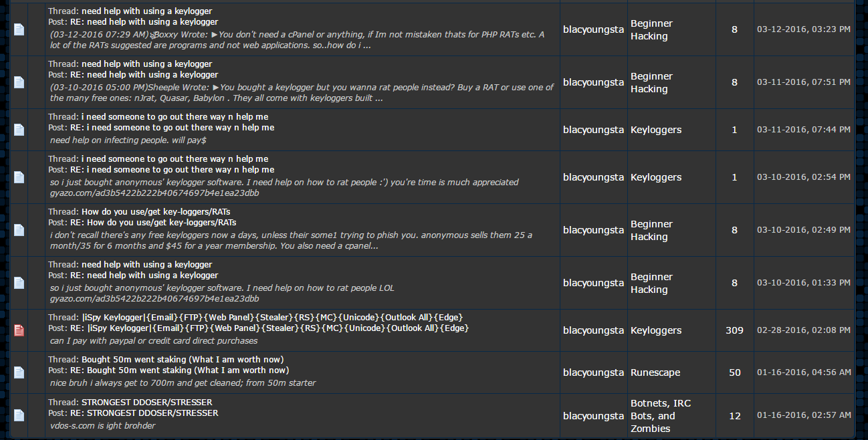Click the post icon in the 03-11-2016, 07:44 PM row
This screenshot has height=440, width=868.
tap(19, 130)
